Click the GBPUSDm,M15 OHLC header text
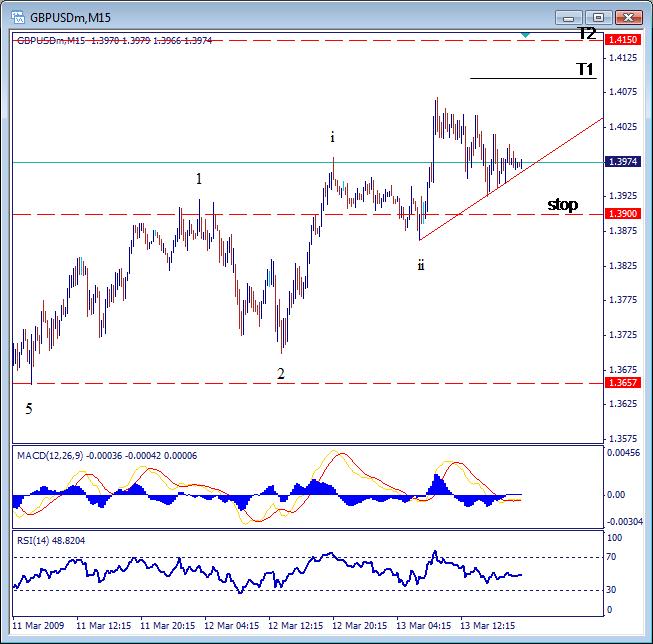653x644 pixels. (115, 40)
